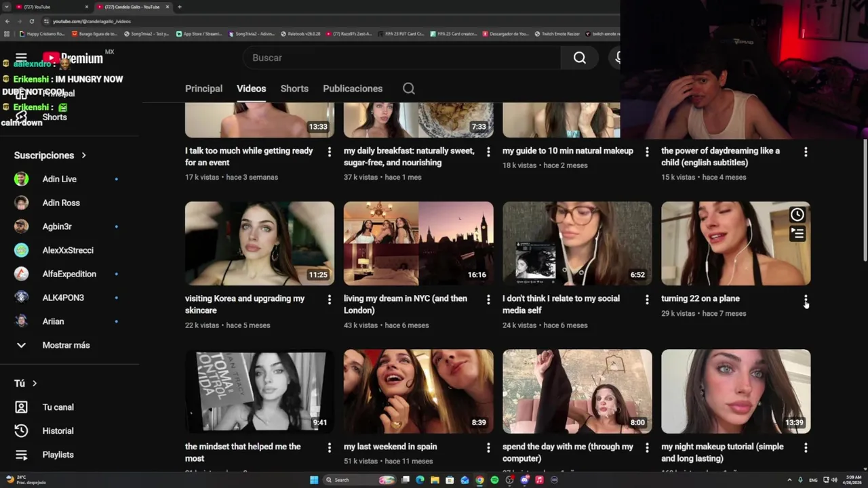This screenshot has height=488, width=868.
Task: Play the "I don't think I relate" thumbnail
Action: tap(577, 243)
